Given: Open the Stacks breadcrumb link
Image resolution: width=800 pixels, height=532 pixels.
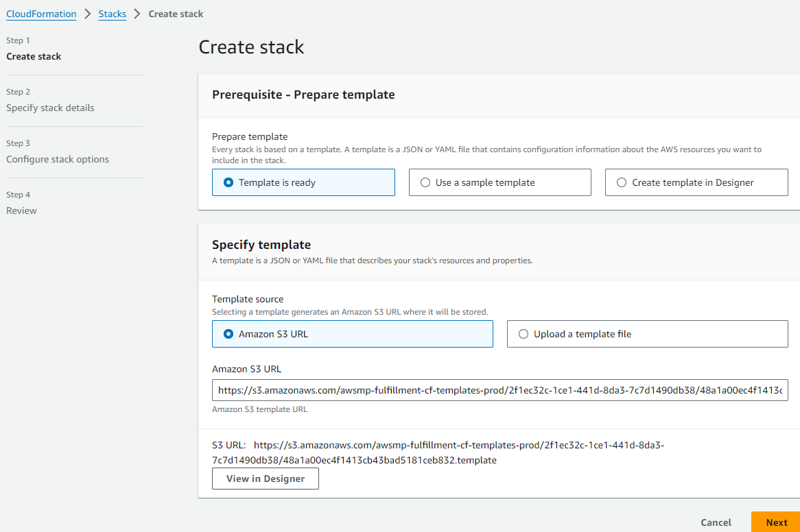Looking at the screenshot, I should 113,14.
